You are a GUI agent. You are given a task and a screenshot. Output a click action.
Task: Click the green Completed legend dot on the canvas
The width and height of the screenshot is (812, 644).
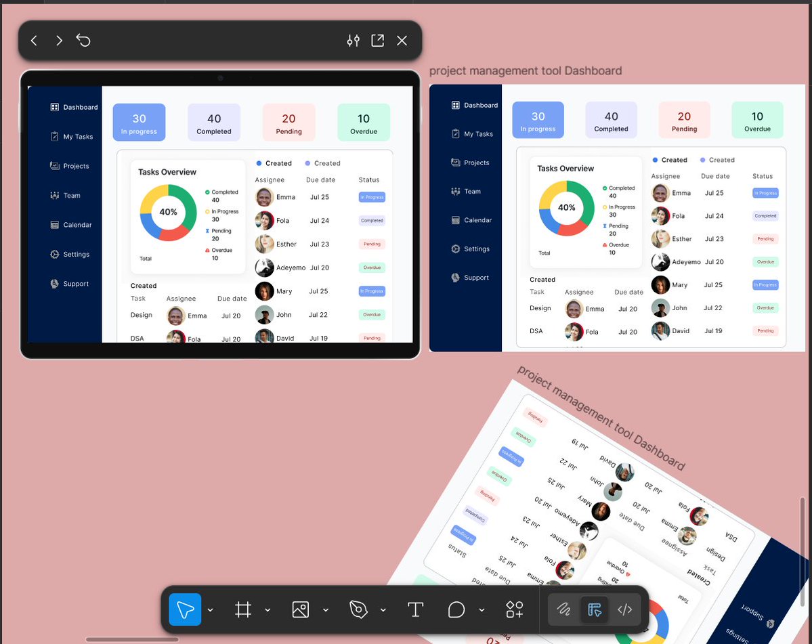point(604,188)
